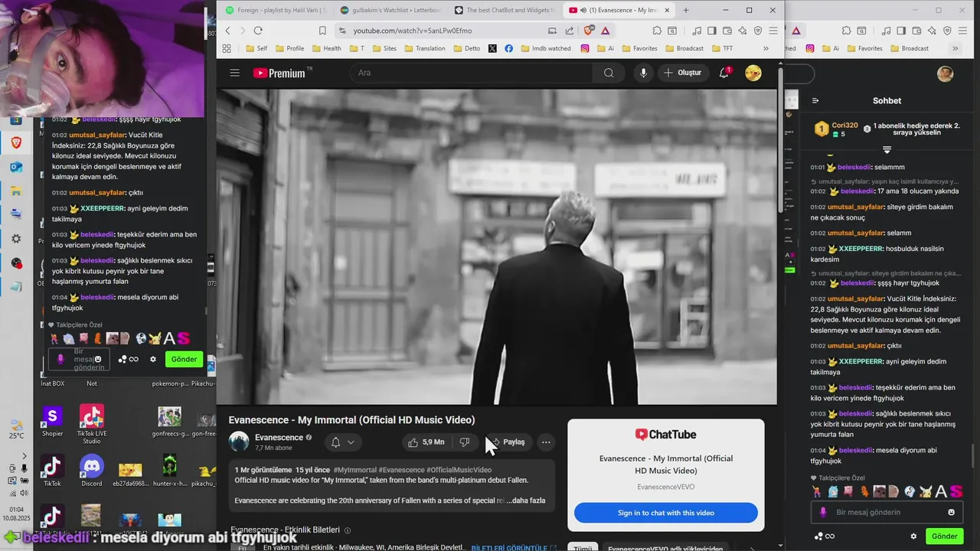980x551 pixels.
Task: Open the music playlist icon in front toolbar
Action: (697, 31)
